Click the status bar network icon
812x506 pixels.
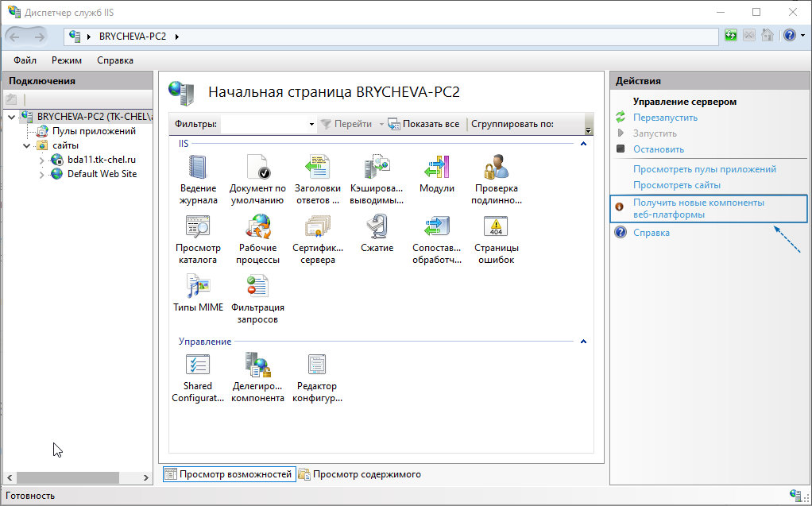coord(795,495)
